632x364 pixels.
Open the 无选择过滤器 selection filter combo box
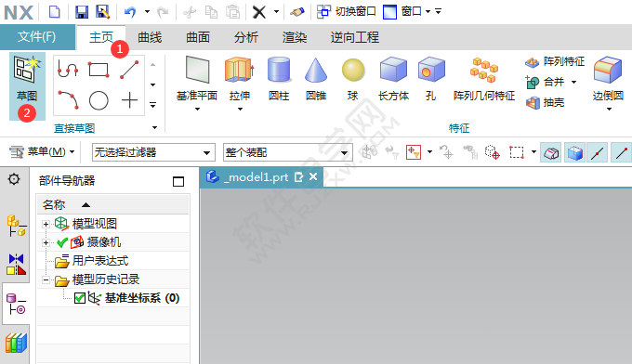point(153,152)
